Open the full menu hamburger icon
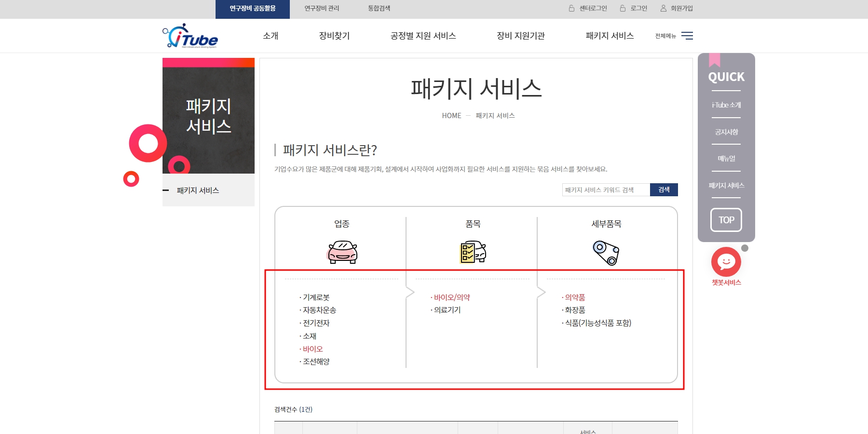The height and width of the screenshot is (434, 868). 687,36
